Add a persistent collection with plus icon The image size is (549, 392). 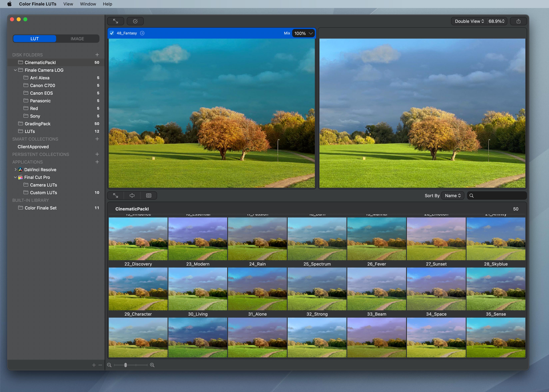coord(97,154)
